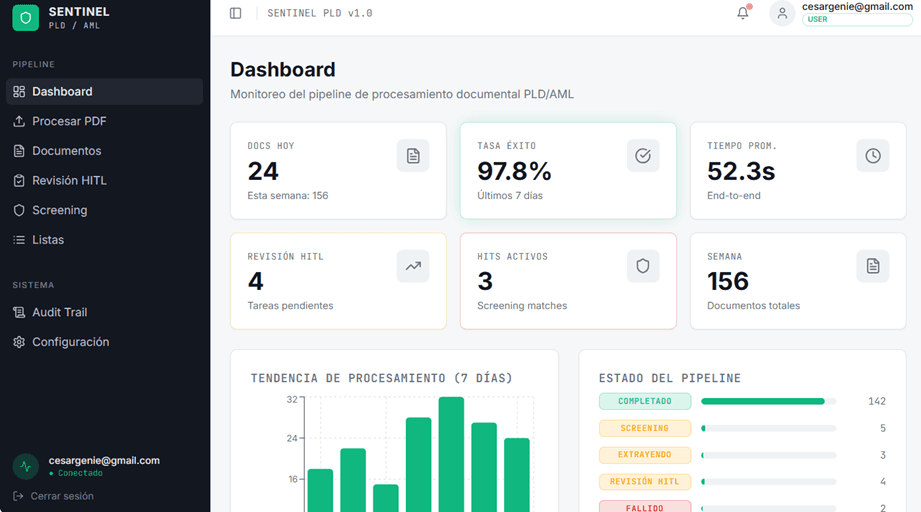The width and height of the screenshot is (921, 512).
Task: Open the Audit Trail page
Action: (105, 312)
